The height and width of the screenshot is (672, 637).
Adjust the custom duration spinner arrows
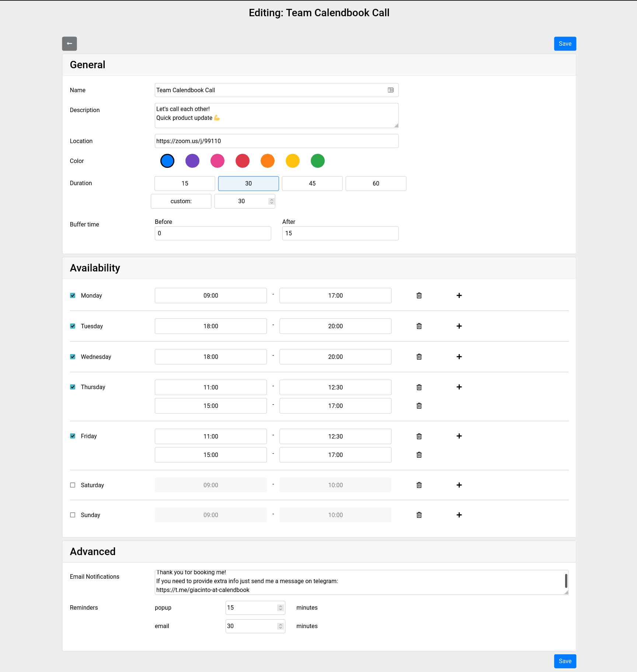tap(271, 201)
